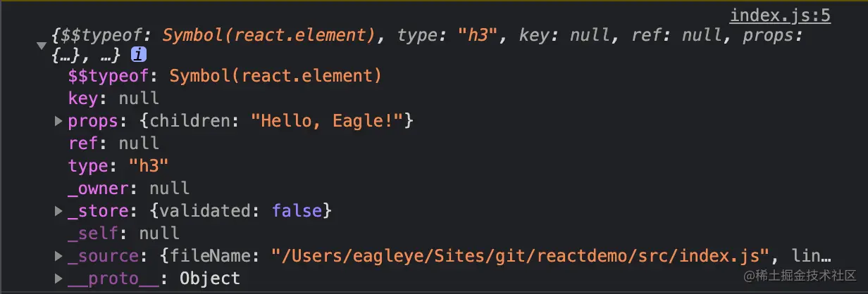
Task: Click the props property name
Action: (x=93, y=121)
